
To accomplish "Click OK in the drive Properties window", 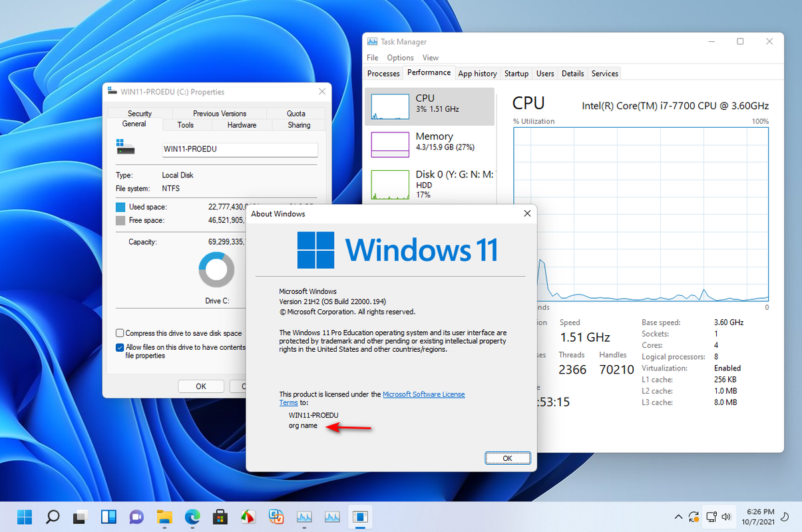I will 201,386.
